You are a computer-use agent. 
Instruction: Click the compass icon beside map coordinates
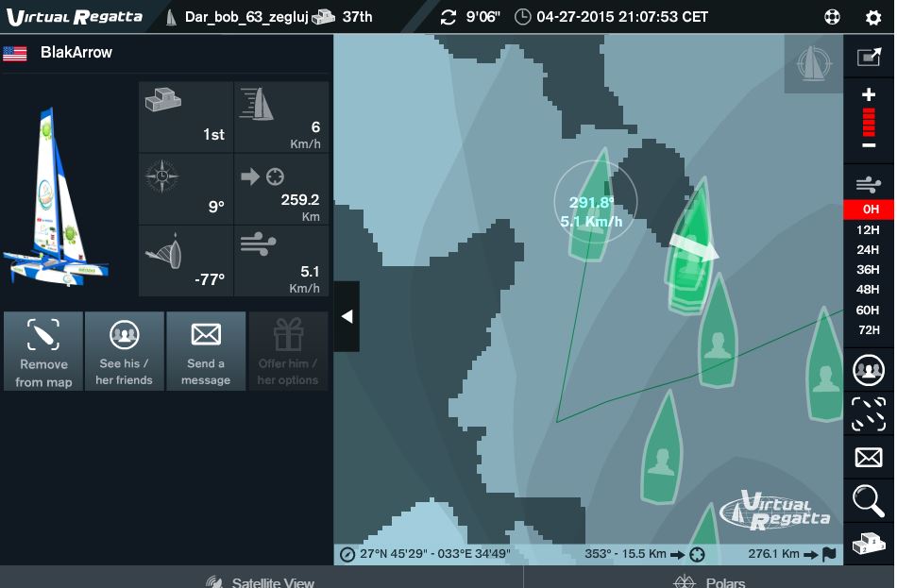347,554
